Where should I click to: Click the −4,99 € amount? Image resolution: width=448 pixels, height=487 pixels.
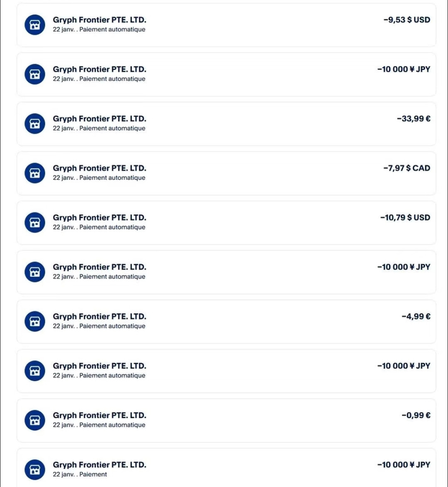416,317
